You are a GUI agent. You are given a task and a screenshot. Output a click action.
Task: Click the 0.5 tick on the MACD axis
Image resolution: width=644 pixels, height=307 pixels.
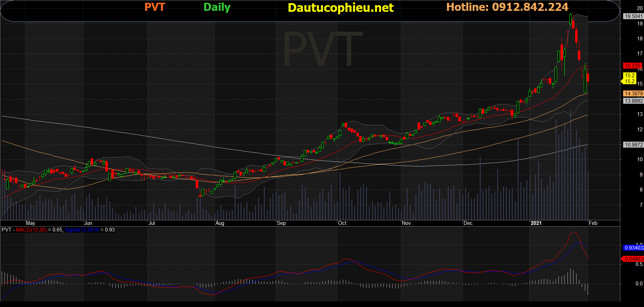[x=639, y=264]
